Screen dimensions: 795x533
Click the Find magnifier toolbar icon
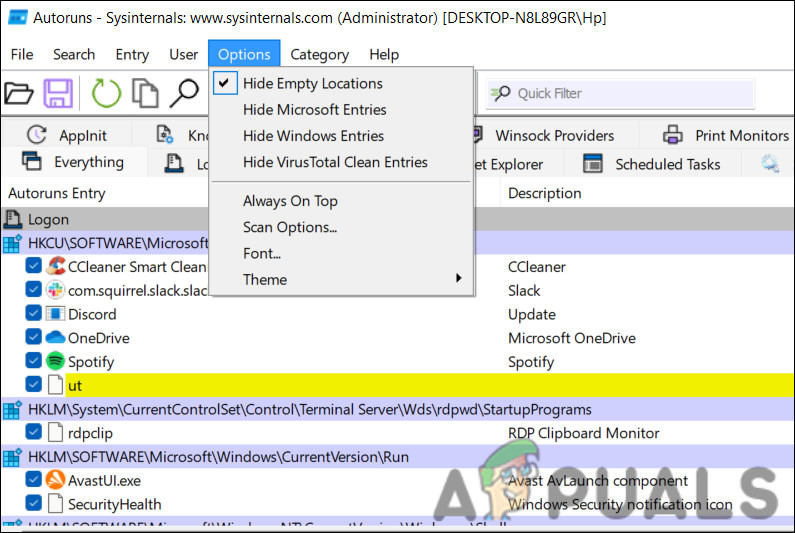(x=184, y=93)
